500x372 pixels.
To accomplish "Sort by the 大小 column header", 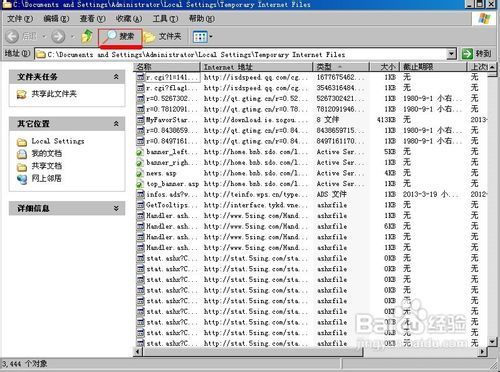I will 384,67.
